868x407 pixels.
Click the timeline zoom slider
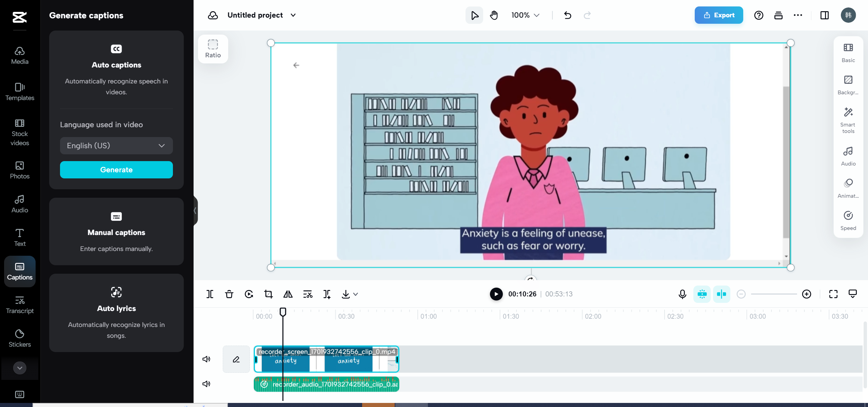[x=774, y=294]
